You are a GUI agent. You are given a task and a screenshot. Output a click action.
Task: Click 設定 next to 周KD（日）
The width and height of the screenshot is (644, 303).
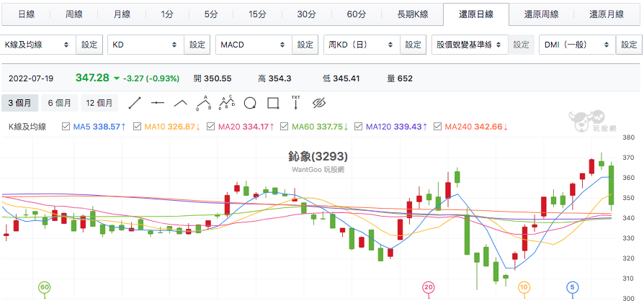(x=413, y=45)
